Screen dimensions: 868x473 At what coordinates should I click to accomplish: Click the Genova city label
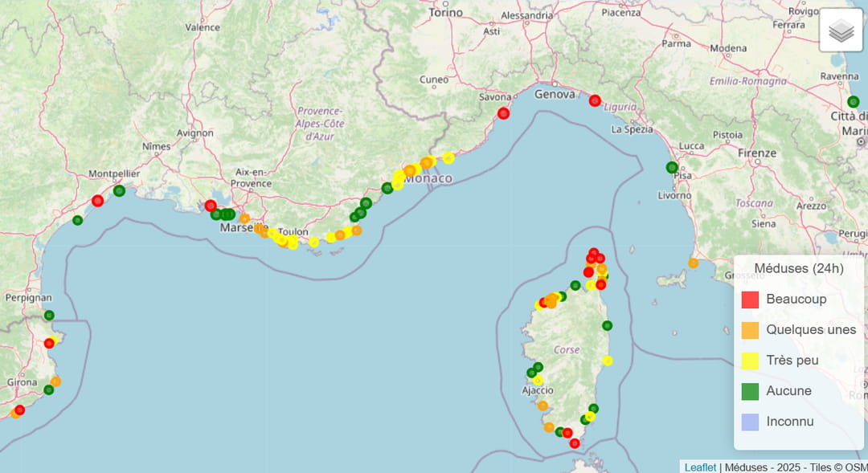555,95
